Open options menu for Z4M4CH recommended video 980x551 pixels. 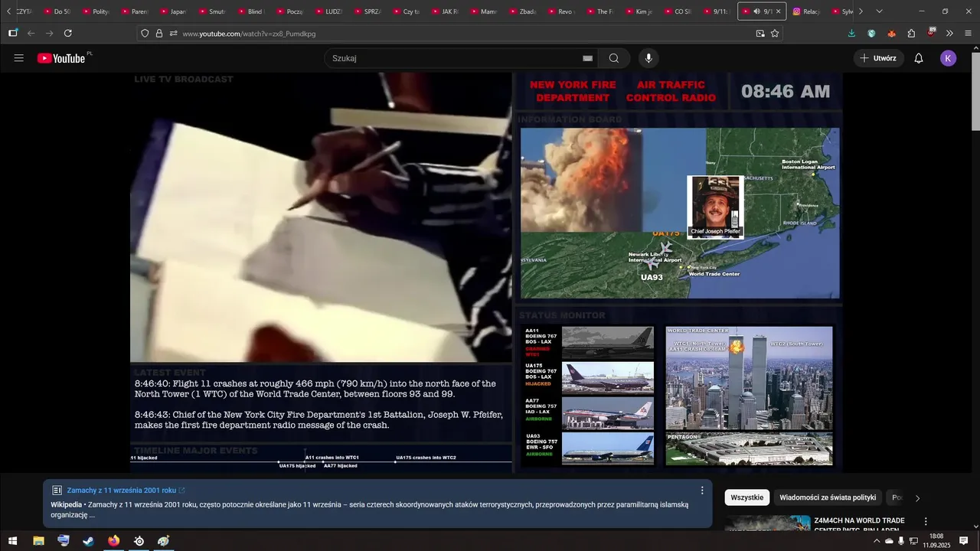click(x=926, y=522)
